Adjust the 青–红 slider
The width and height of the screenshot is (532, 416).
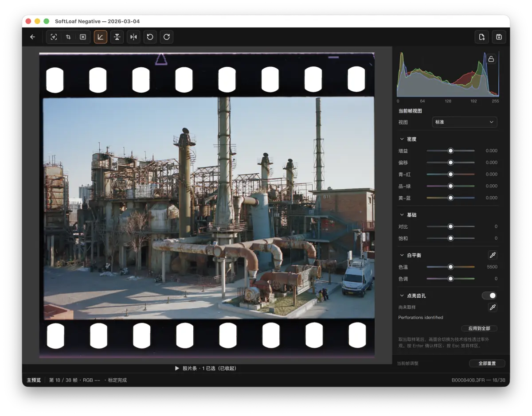click(x=450, y=174)
